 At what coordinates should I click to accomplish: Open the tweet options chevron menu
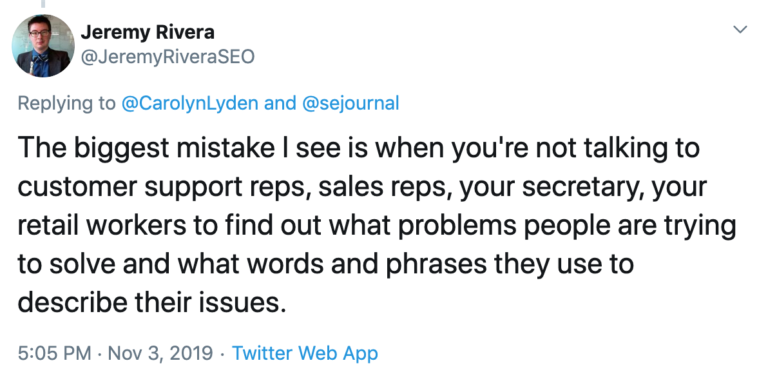740,29
